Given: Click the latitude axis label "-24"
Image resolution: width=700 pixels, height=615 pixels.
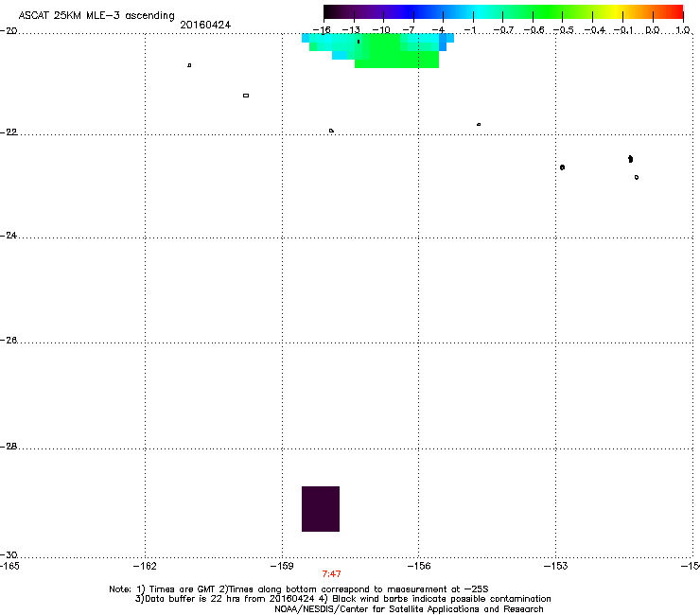Looking at the screenshot, I should [x=9, y=236].
